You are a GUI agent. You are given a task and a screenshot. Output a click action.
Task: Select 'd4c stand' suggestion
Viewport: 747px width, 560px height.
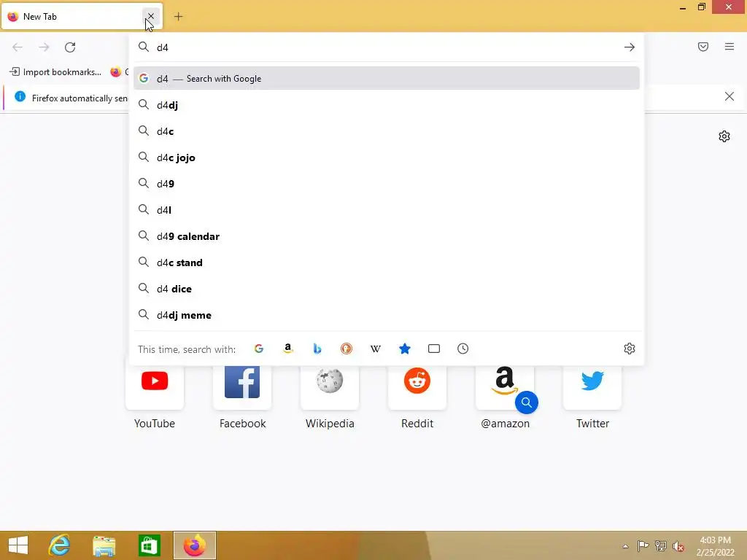(387, 262)
